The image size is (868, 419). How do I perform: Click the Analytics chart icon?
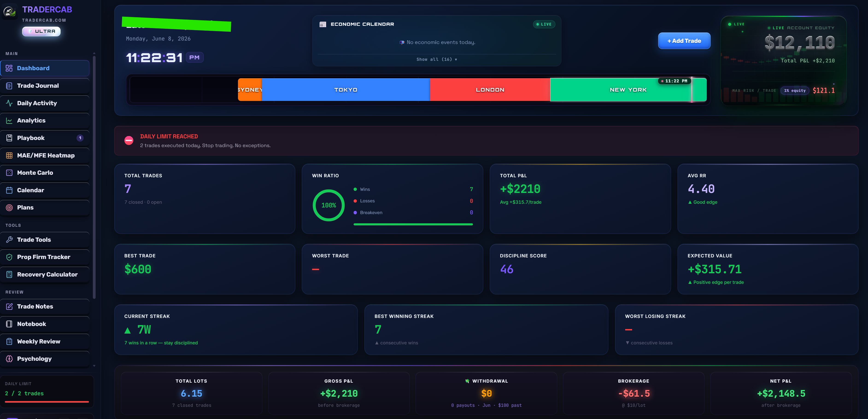pos(9,121)
